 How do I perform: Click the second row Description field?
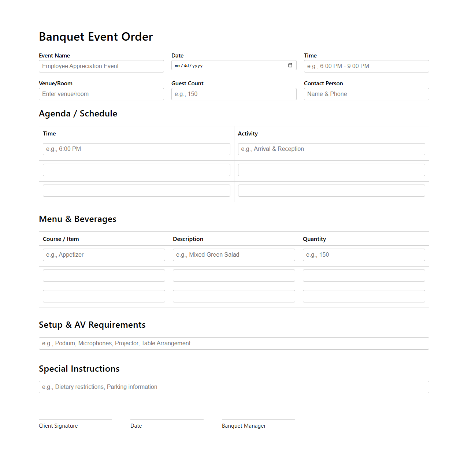(234, 275)
